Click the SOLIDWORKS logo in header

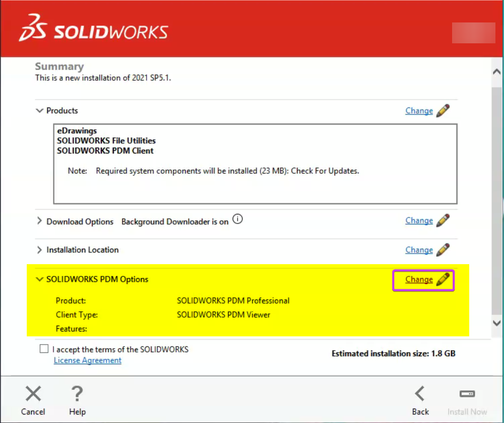(94, 28)
